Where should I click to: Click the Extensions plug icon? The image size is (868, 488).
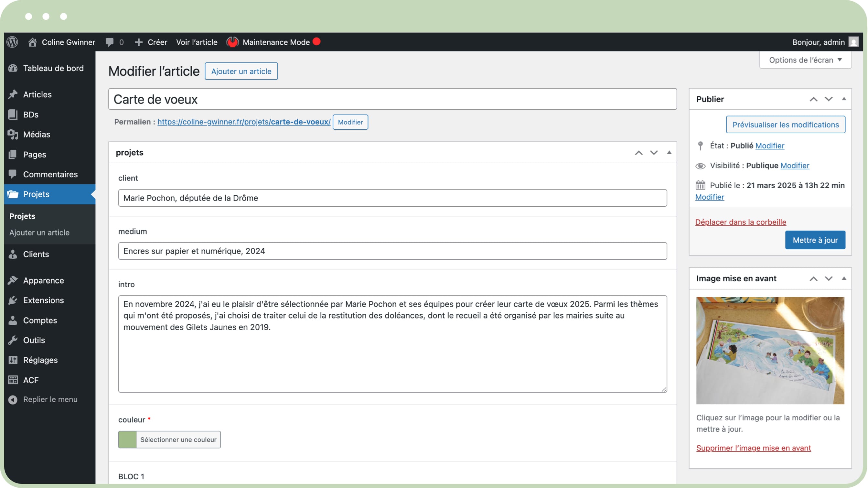[13, 300]
